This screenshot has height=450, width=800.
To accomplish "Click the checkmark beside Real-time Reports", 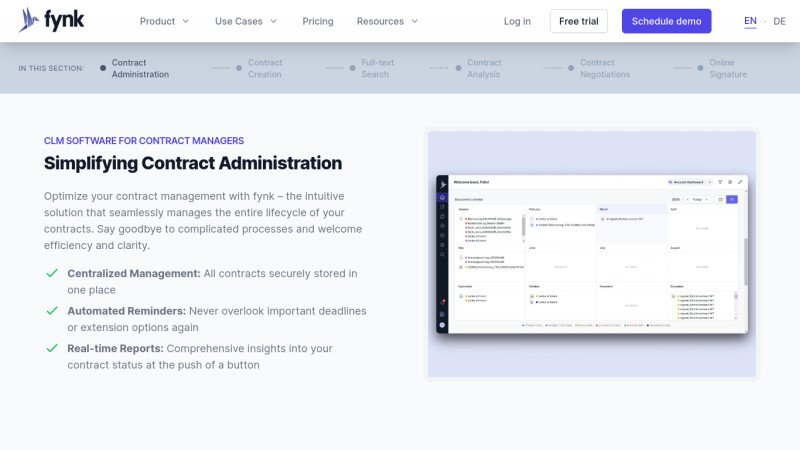I will pos(51,349).
